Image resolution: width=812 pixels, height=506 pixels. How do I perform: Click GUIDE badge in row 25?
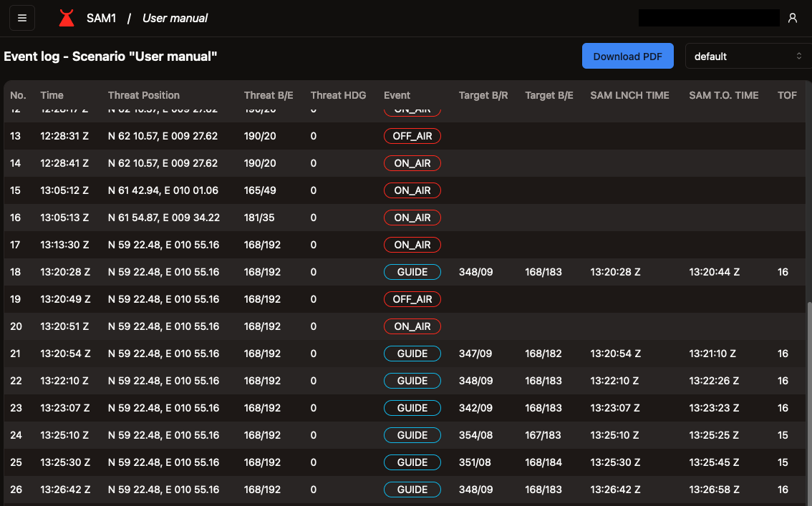[412, 462]
